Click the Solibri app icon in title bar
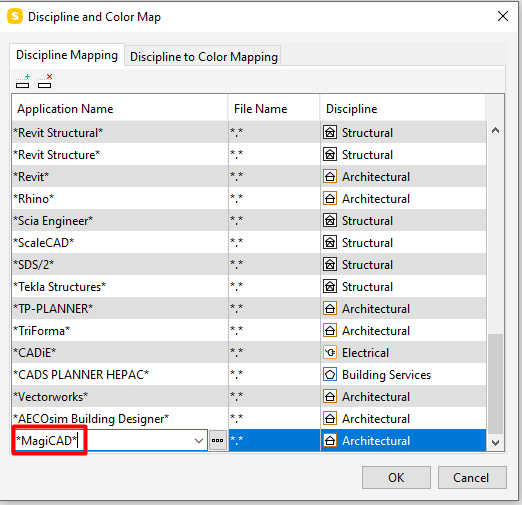 pyautogui.click(x=15, y=16)
